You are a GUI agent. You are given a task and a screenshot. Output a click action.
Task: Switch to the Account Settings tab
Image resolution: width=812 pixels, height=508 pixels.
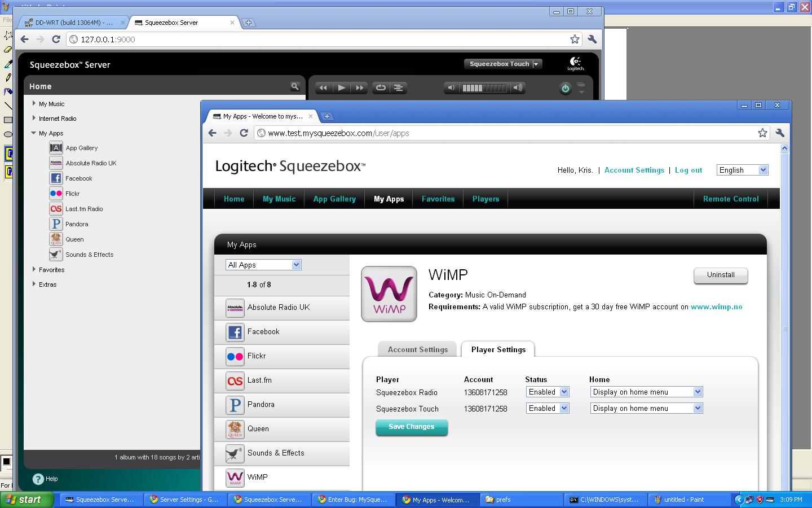[417, 349]
